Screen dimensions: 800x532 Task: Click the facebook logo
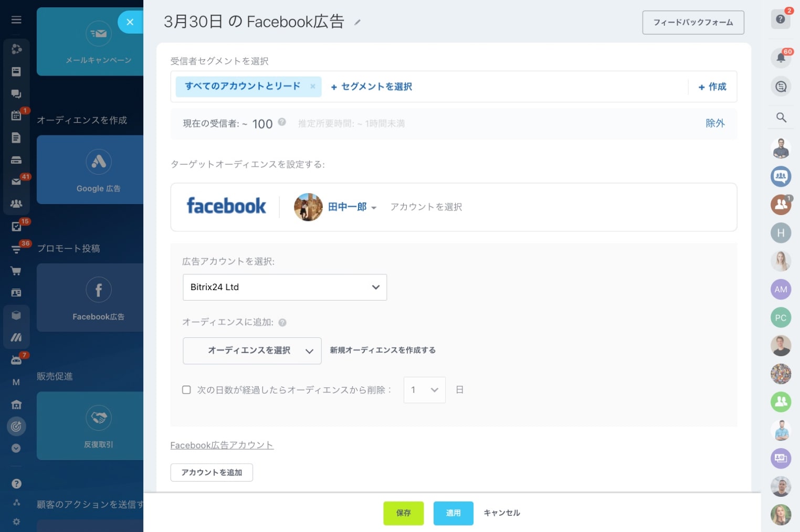[x=226, y=206]
